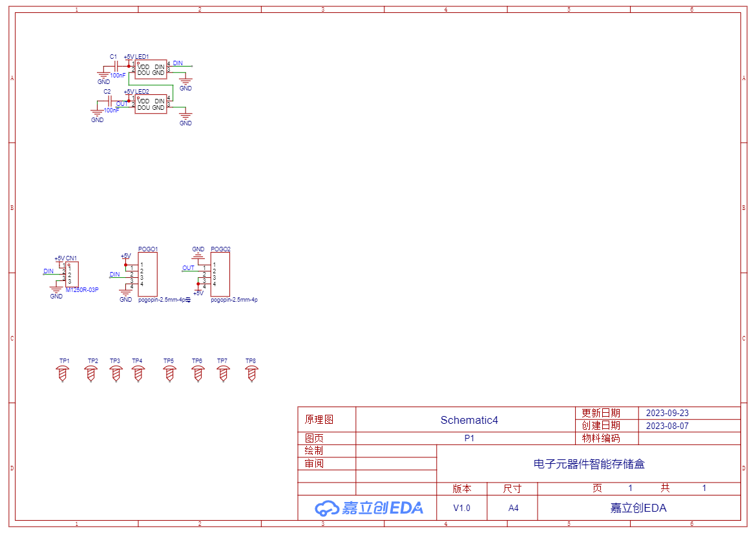Click the 图页 label in title block
Image resolution: width=756 pixels, height=533 pixels.
click(x=314, y=438)
